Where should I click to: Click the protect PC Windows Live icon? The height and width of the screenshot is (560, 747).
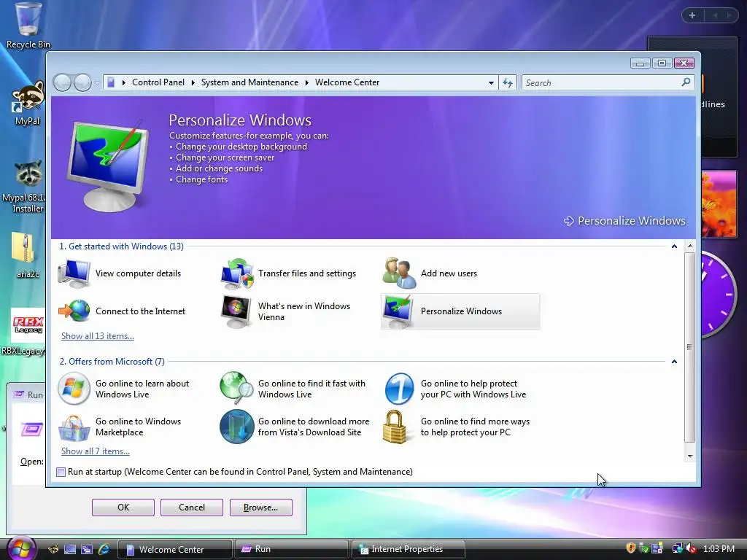[x=399, y=389]
